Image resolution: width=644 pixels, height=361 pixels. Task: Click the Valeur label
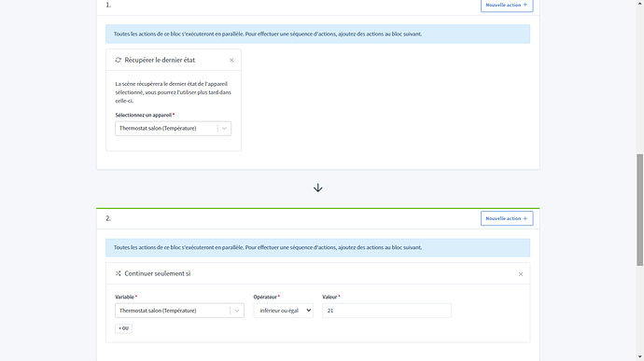pos(329,297)
